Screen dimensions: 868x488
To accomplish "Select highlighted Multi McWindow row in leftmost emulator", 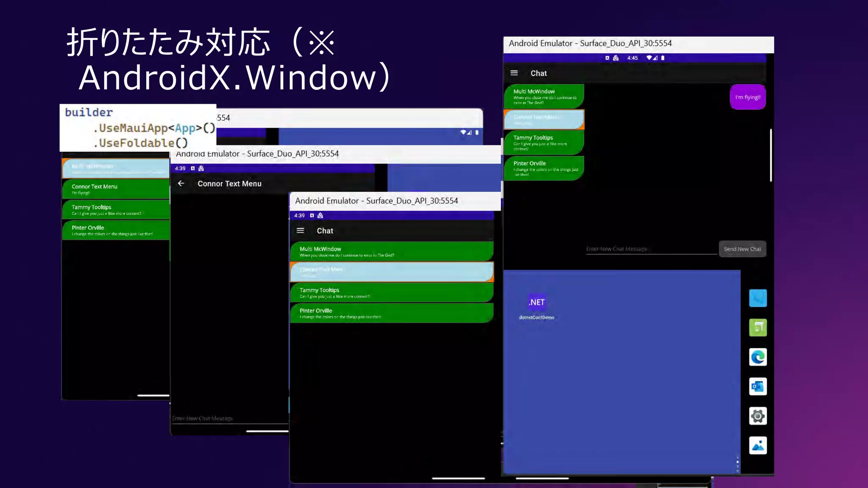I will [116, 168].
